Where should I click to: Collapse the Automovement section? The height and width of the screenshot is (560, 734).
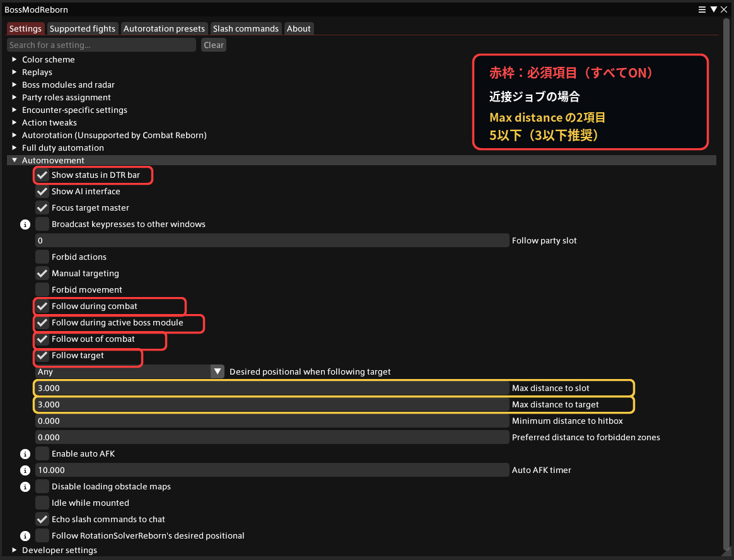point(14,160)
